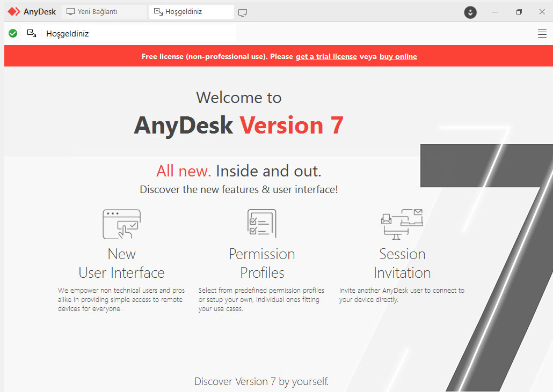This screenshot has height=392, width=553.
Task: Open the "buy online" link
Action: [398, 56]
